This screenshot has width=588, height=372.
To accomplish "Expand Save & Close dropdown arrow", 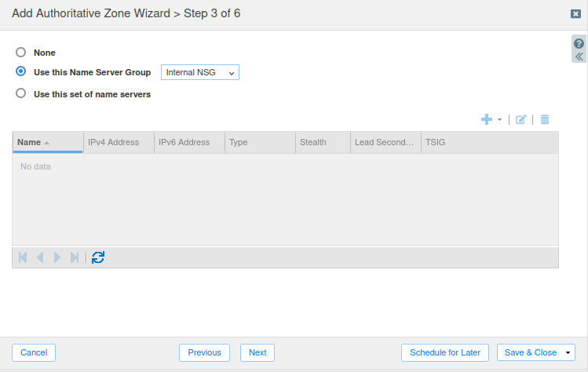I will pos(568,353).
